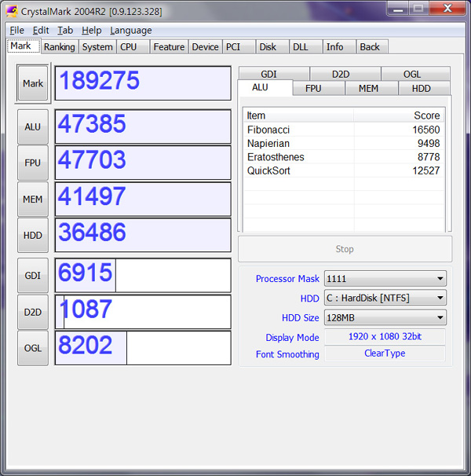Run the ALU benchmark button
This screenshot has width=471, height=476.
click(33, 126)
